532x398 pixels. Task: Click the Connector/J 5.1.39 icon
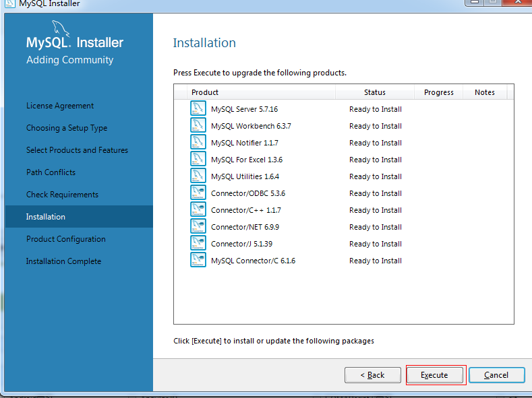(x=198, y=244)
